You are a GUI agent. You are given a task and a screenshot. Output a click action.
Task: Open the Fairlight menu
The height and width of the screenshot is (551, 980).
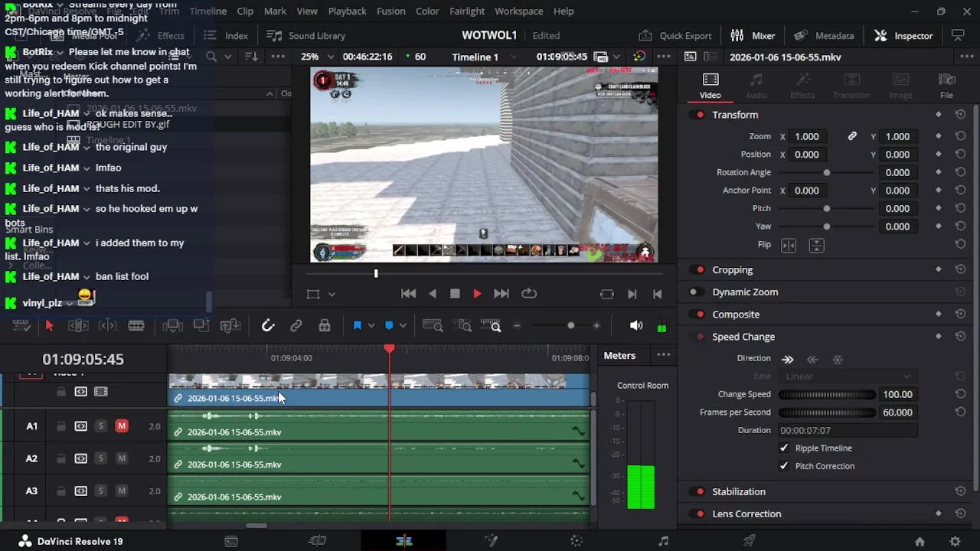click(467, 11)
